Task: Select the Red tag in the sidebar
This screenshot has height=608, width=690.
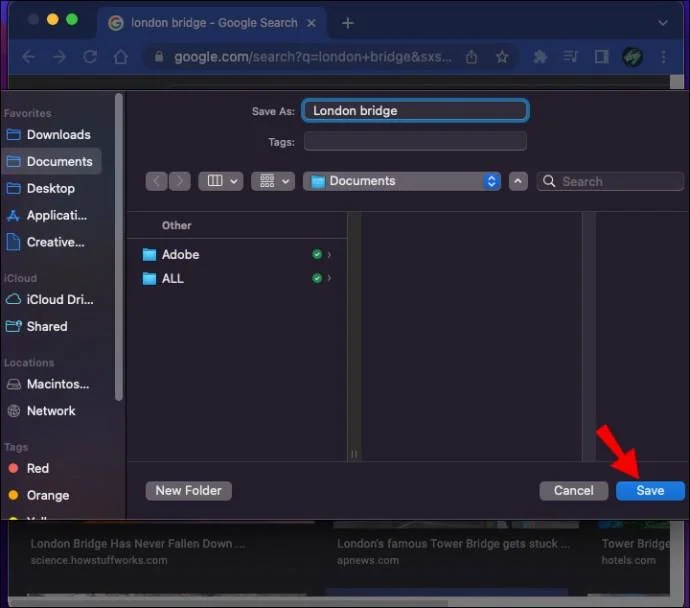Action: click(38, 468)
